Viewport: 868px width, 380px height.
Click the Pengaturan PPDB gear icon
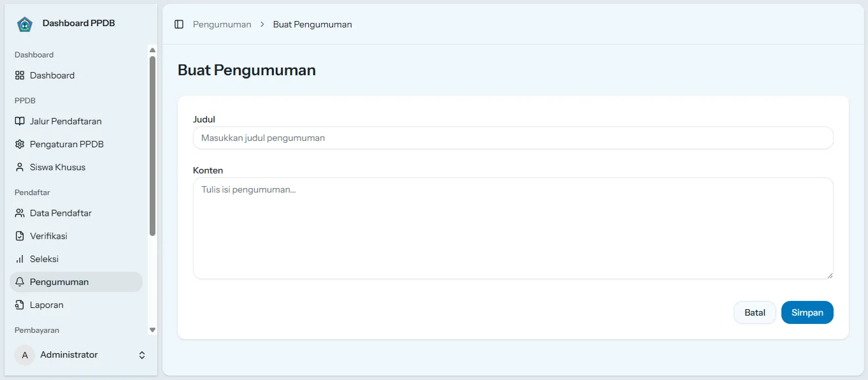pos(20,144)
